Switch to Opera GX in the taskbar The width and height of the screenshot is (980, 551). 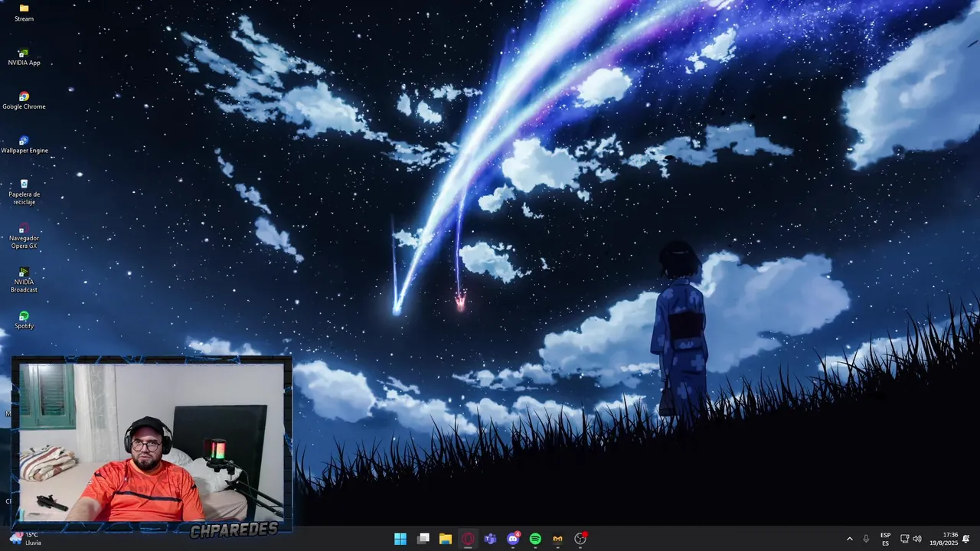coord(468,539)
